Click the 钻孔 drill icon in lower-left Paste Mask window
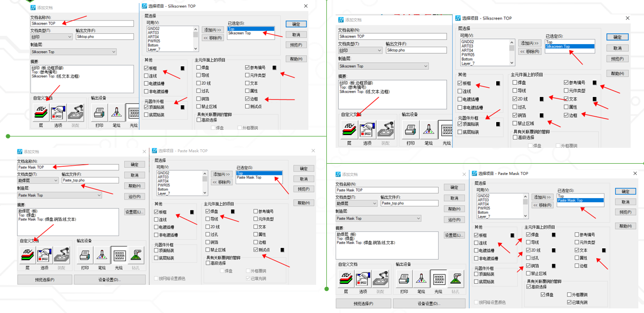This screenshot has width=644, height=313. tap(136, 255)
